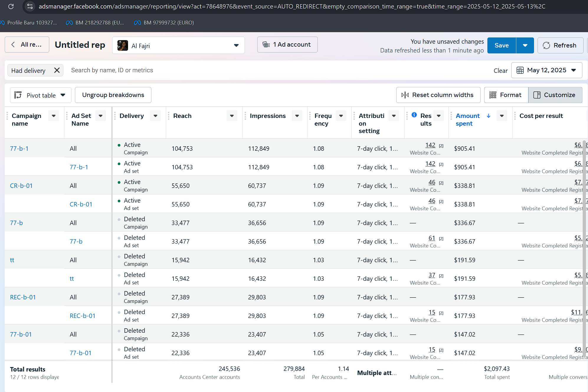This screenshot has width=588, height=392.
Task: Click the back arrow to All reports
Action: click(x=27, y=45)
